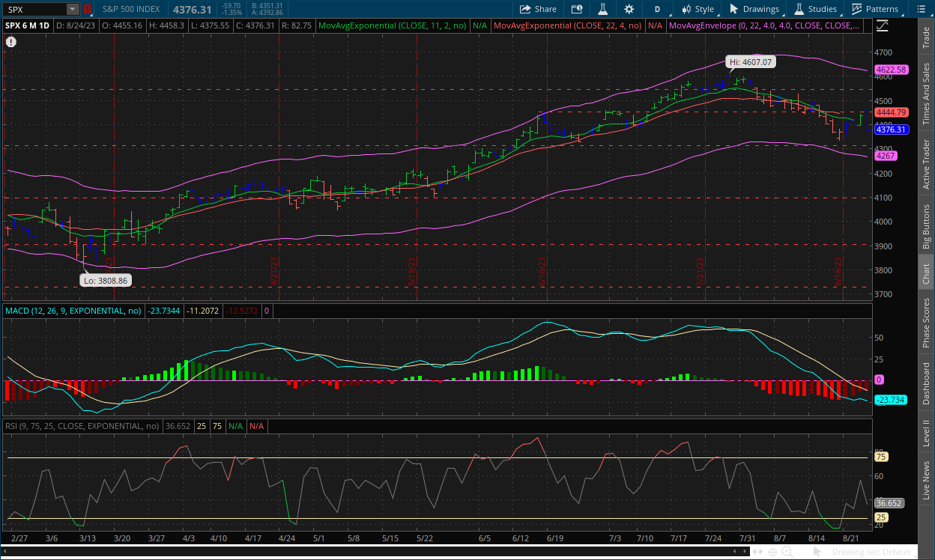Viewport: 935px width, 560px height.
Task: Open chart settings gear icon
Action: pos(629,9)
